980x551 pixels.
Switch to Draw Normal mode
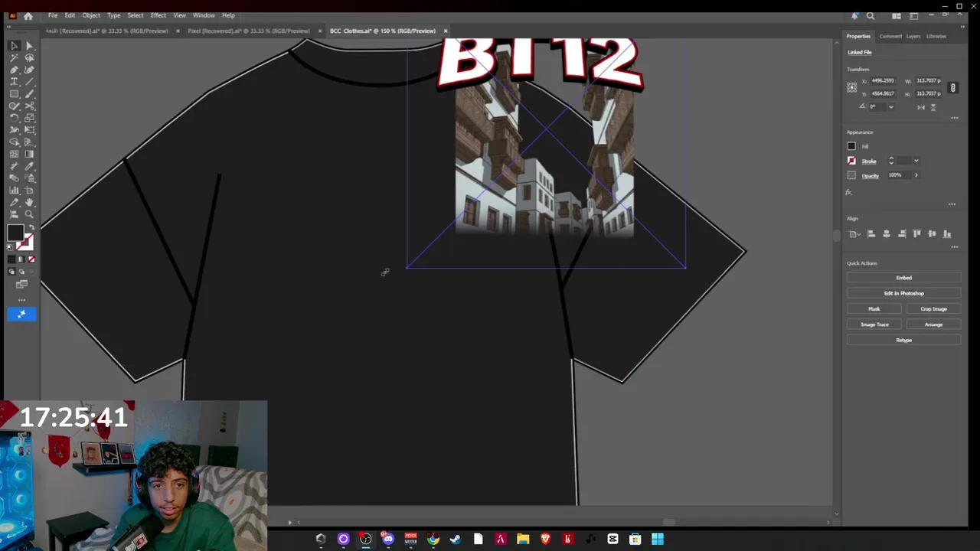click(x=11, y=271)
